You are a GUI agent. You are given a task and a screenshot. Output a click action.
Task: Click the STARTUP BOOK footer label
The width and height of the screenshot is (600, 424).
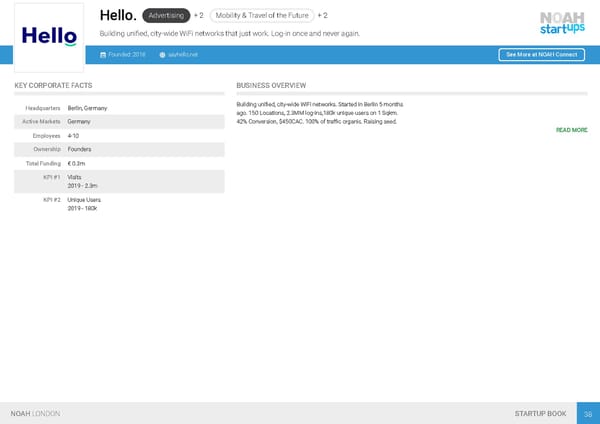pos(540,413)
